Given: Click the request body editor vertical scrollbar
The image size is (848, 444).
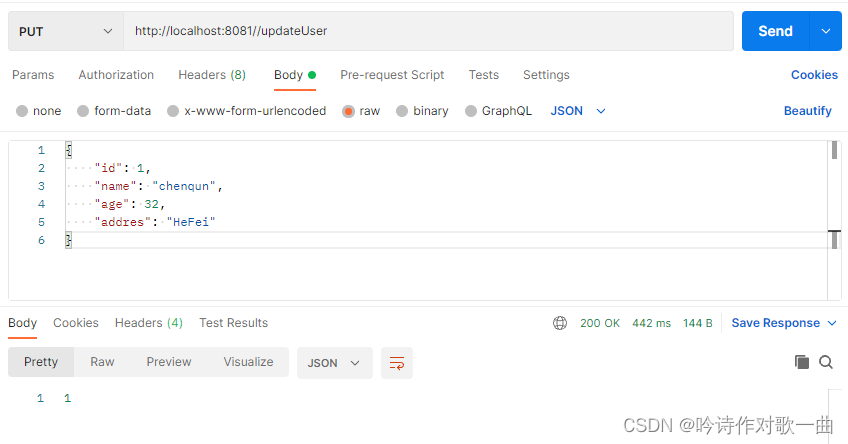Looking at the screenshot, I should point(834,150).
